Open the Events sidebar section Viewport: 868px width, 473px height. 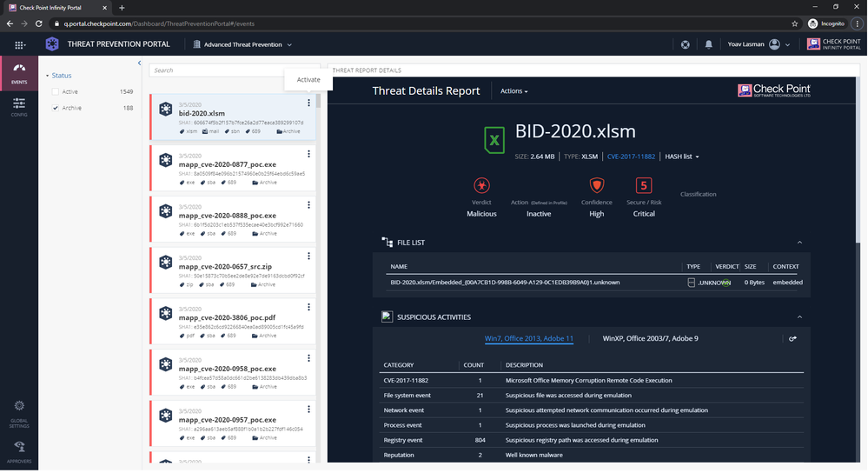[x=19, y=74]
